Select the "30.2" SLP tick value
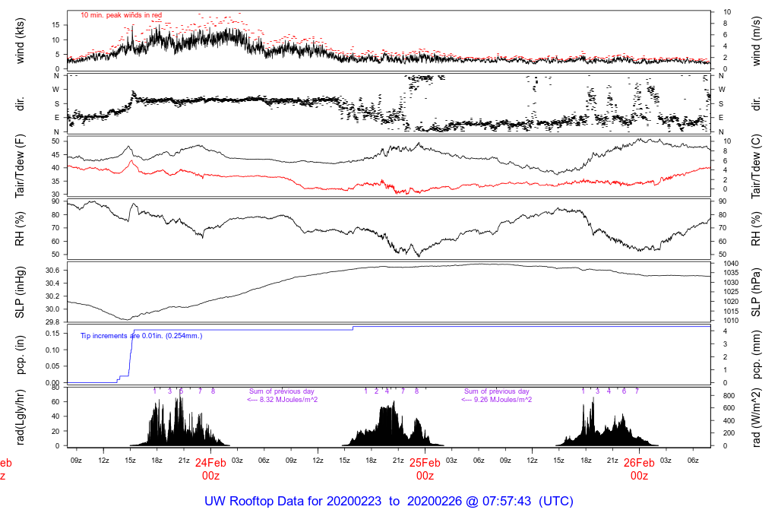The height and width of the screenshot is (532, 778). 52,296
